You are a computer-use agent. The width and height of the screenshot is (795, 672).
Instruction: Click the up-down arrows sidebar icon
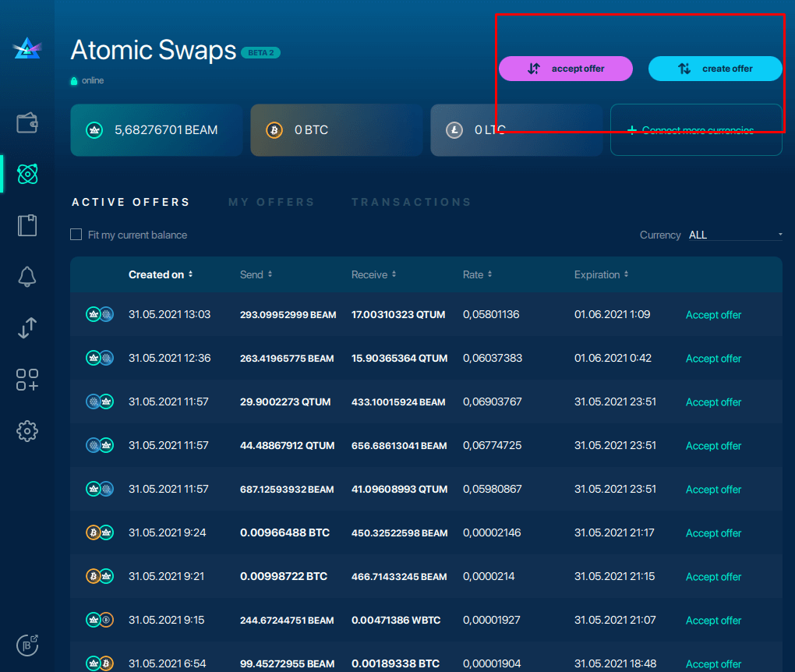pos(27,328)
